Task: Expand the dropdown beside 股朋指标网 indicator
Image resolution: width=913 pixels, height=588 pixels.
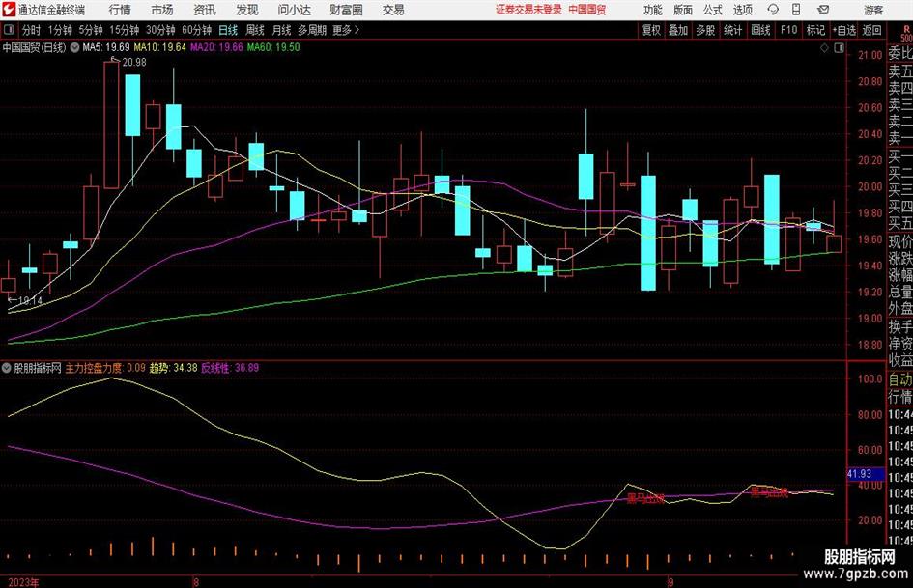Action: click(6, 368)
